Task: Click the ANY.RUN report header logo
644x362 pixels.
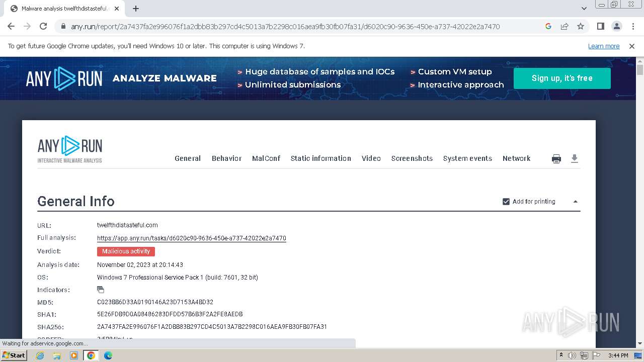Action: (70, 149)
